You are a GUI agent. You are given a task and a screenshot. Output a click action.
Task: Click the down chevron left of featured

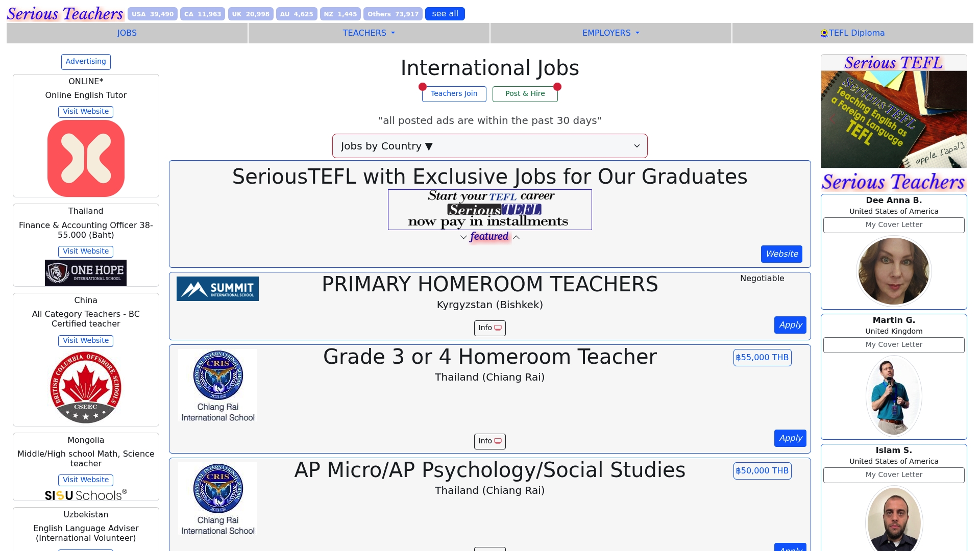click(463, 237)
